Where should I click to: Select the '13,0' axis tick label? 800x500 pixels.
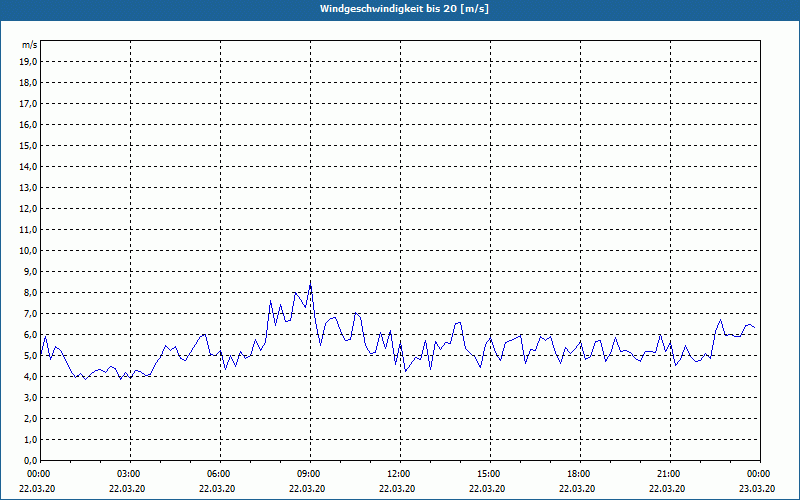coord(29,188)
